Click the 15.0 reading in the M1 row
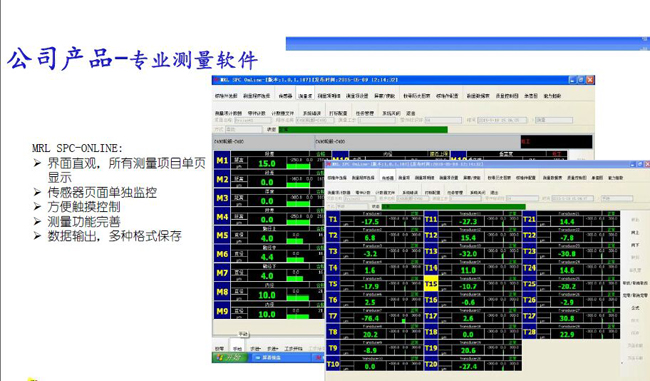This screenshot has height=381, width=650. tap(267, 163)
